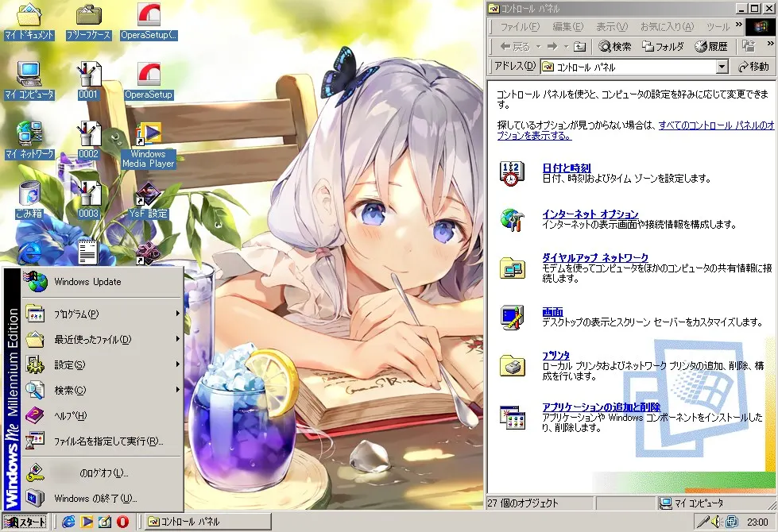The image size is (778, 532).
Task: Click the Folders toolbar button
Action: tap(663, 47)
